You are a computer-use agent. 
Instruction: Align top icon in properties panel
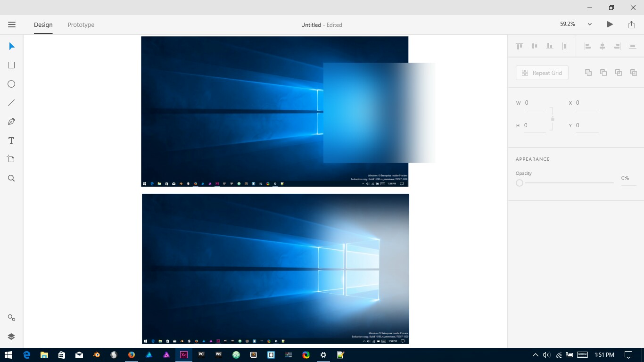tap(520, 46)
